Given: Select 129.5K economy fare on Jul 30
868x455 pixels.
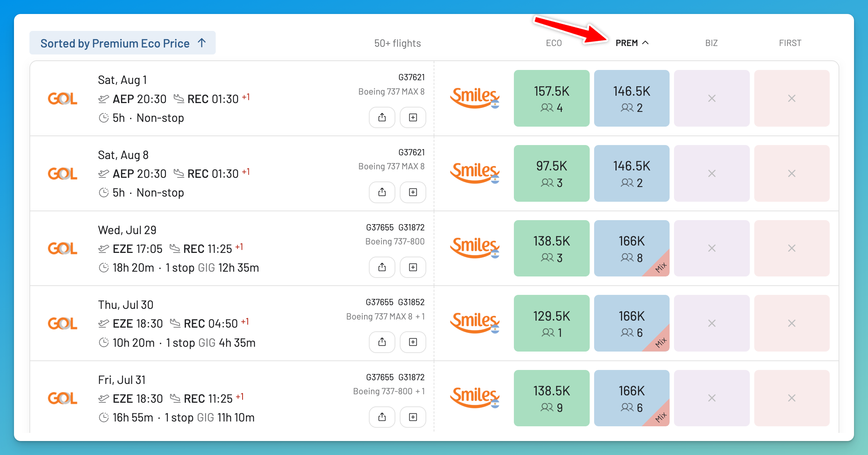Looking at the screenshot, I should [x=551, y=323].
